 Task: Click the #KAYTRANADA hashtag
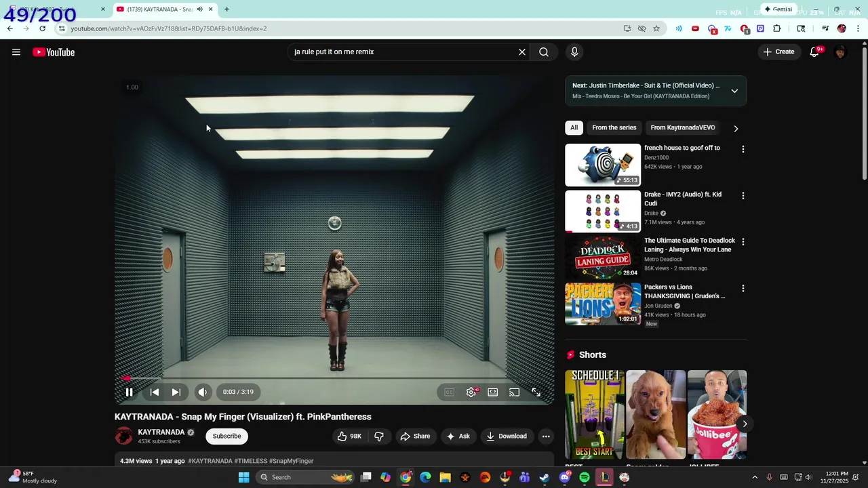click(x=210, y=461)
